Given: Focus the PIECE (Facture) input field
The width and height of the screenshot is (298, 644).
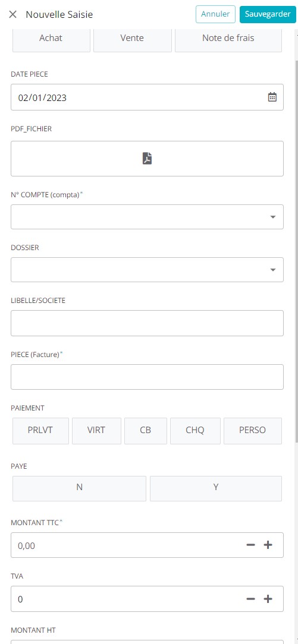Looking at the screenshot, I should click(147, 377).
